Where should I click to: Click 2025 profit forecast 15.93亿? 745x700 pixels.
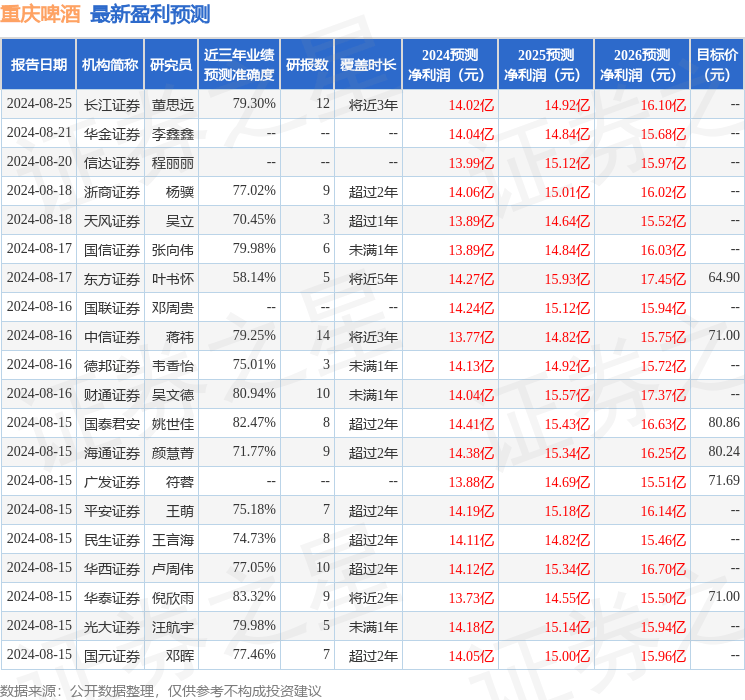coord(567,279)
